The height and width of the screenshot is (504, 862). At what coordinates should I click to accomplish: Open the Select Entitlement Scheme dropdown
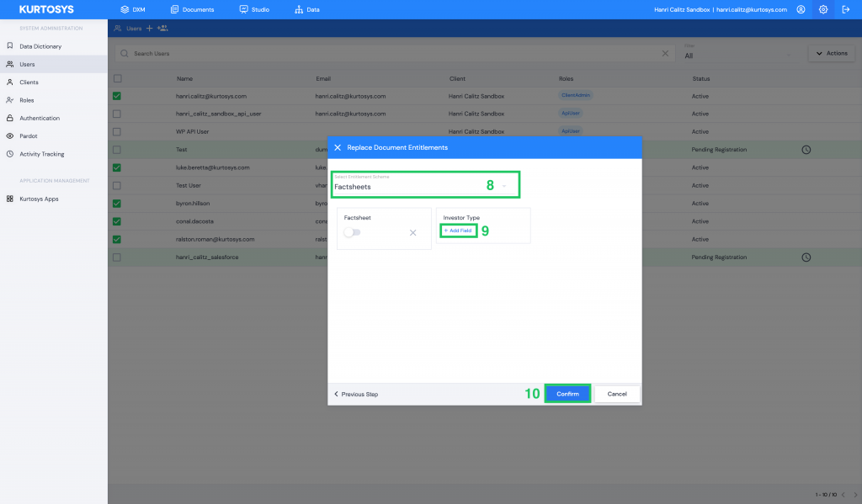(425, 183)
